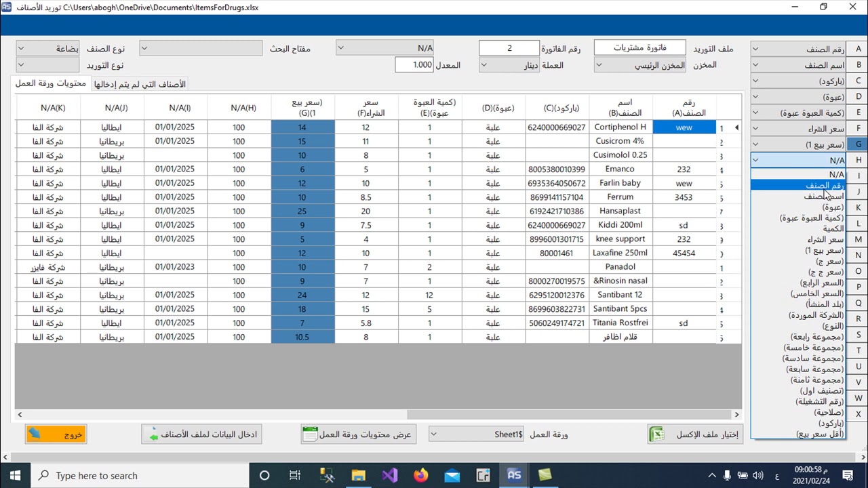Click column letter button A

pos(859,49)
